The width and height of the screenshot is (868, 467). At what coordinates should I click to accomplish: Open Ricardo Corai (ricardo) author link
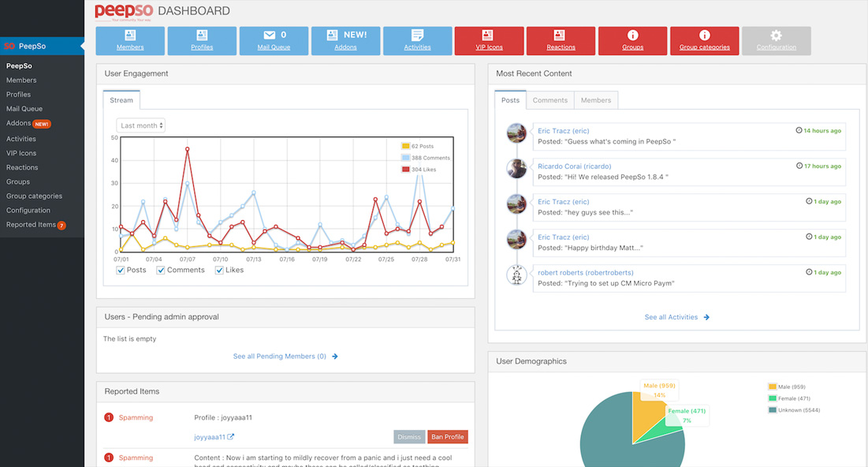coord(574,166)
